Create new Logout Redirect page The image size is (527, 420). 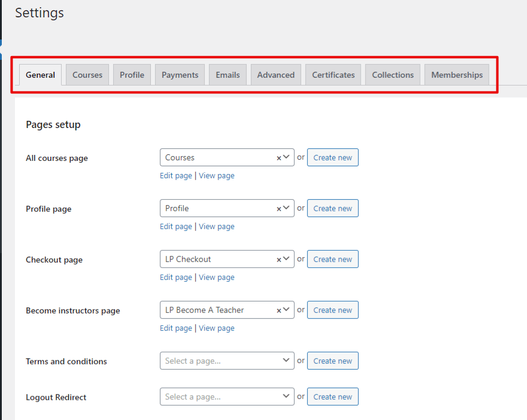coord(333,397)
